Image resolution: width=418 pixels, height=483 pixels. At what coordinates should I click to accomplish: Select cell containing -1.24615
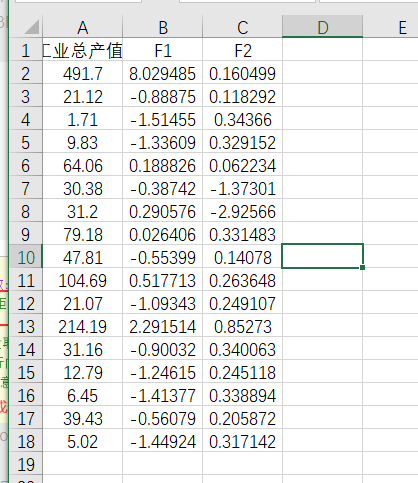click(163, 372)
